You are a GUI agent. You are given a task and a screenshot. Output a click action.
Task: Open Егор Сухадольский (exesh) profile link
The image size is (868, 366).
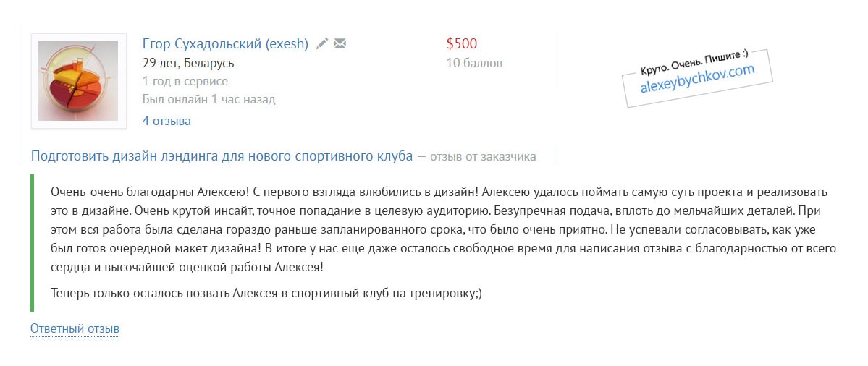click(x=226, y=43)
